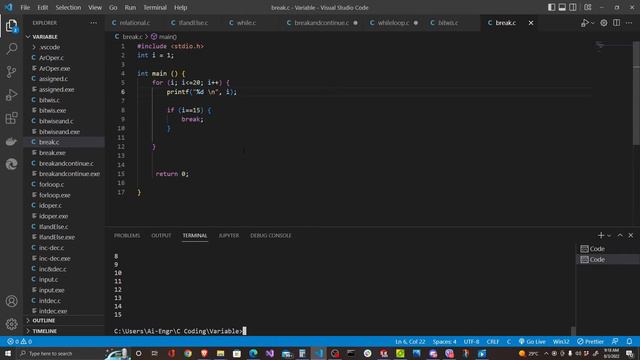Click the editor vertical scrollbar
640x360 pixels.
pos(636,93)
